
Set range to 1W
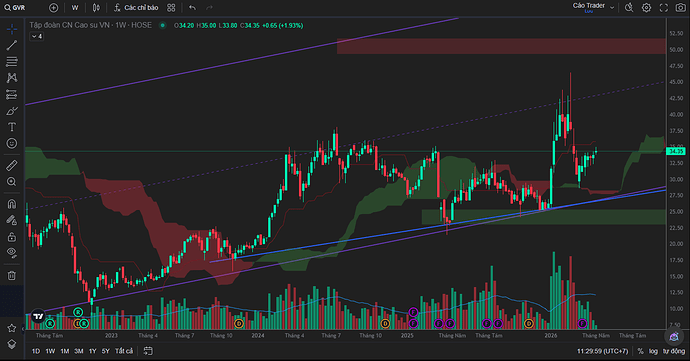pos(50,351)
